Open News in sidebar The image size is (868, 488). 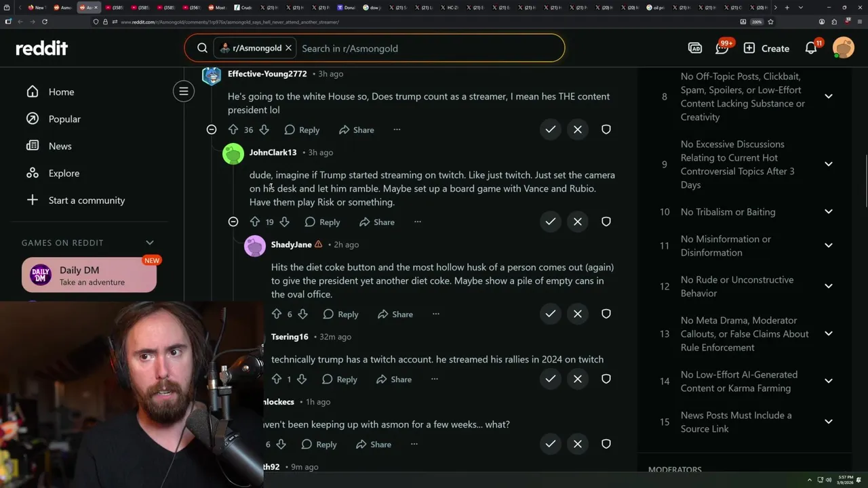(x=60, y=146)
